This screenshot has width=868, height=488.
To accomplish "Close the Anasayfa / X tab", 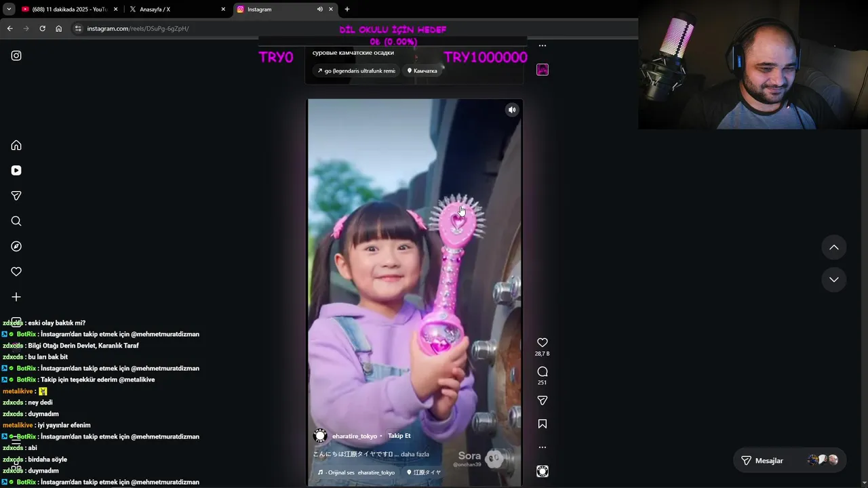I will (x=223, y=9).
